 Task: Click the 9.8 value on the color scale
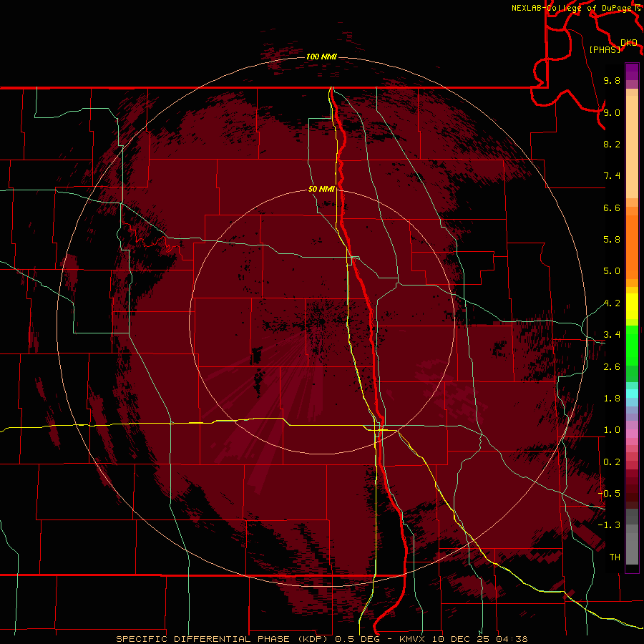pos(612,80)
